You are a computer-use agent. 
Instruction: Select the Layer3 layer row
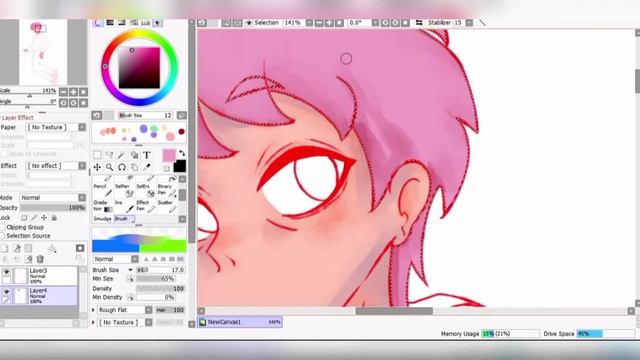[x=39, y=276]
